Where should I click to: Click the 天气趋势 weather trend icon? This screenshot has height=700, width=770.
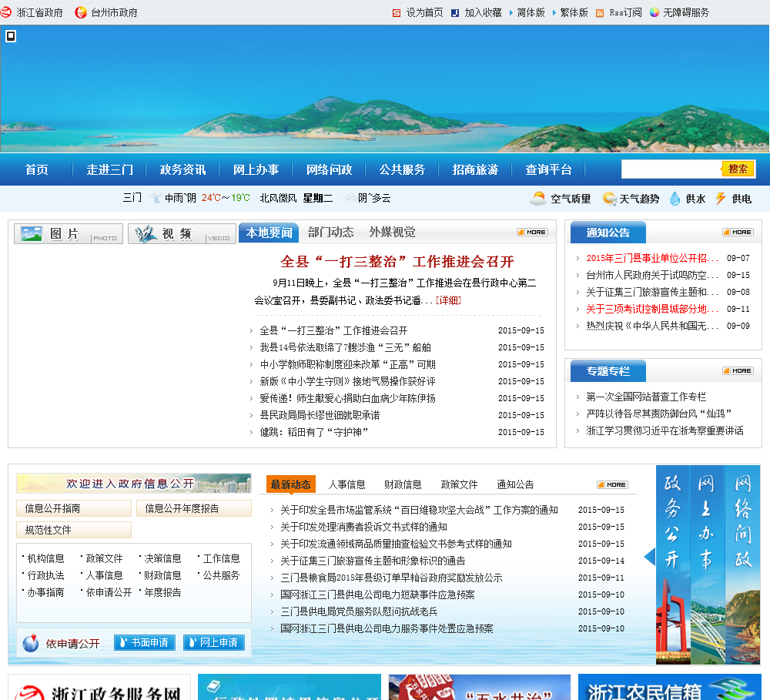pyautogui.click(x=609, y=199)
